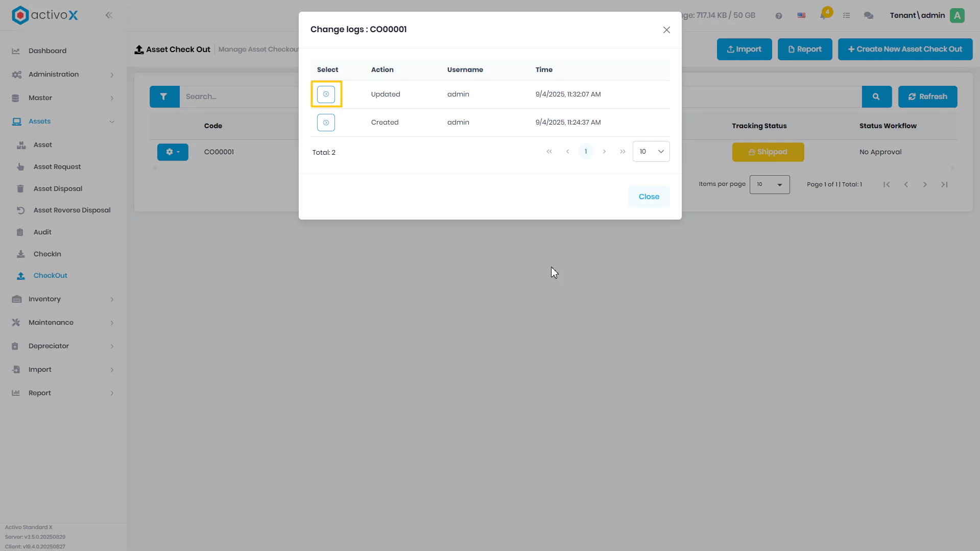Collapse the Assets menu
This screenshot has height=551, width=980.
coord(62,122)
